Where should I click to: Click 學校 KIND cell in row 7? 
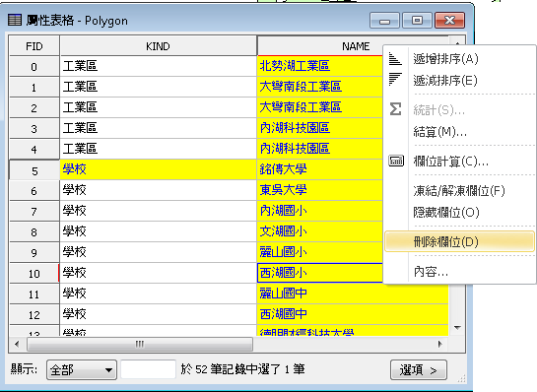(x=158, y=211)
